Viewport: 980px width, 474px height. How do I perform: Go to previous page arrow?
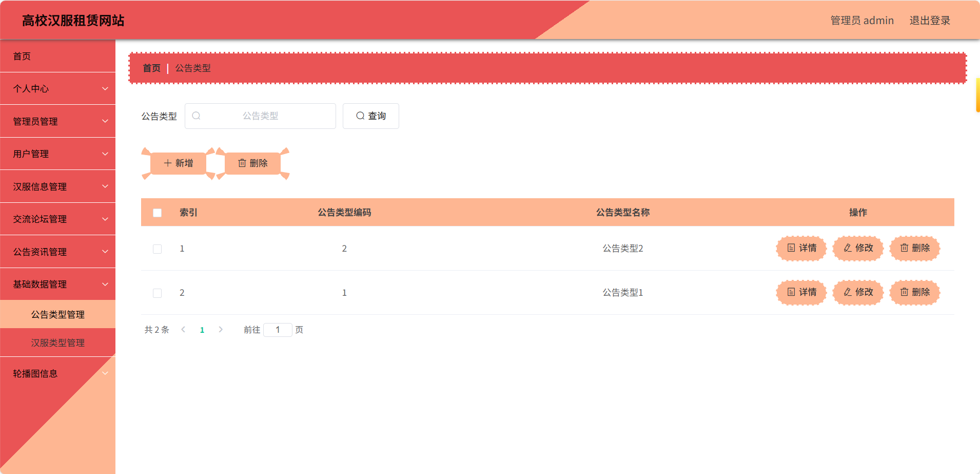point(183,330)
